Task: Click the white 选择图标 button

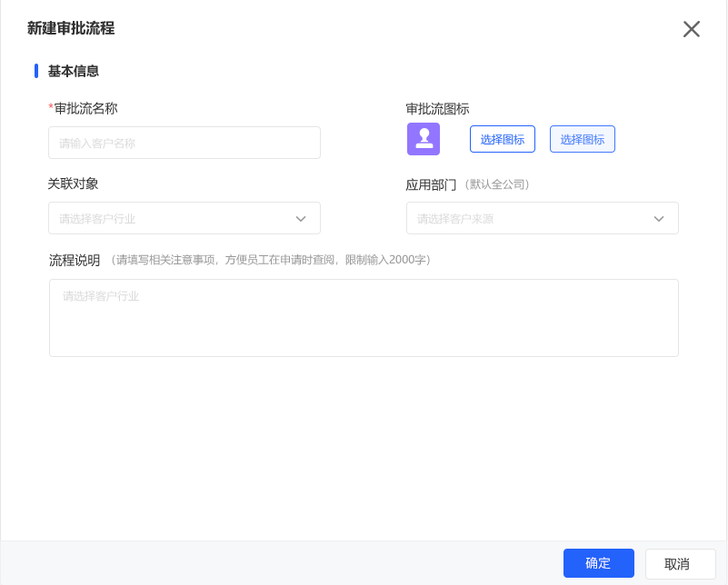Action: point(503,139)
